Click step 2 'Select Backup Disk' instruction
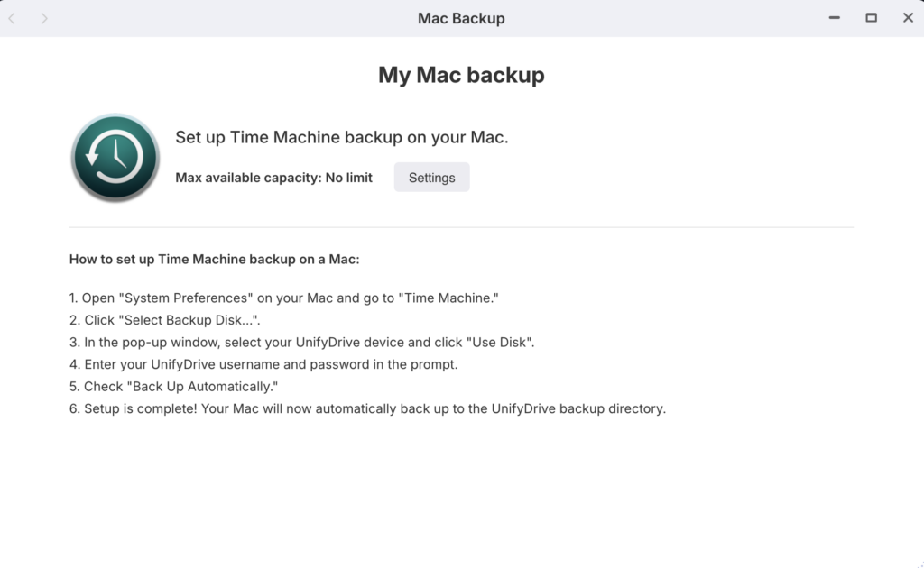Image resolution: width=924 pixels, height=568 pixels. 164,320
